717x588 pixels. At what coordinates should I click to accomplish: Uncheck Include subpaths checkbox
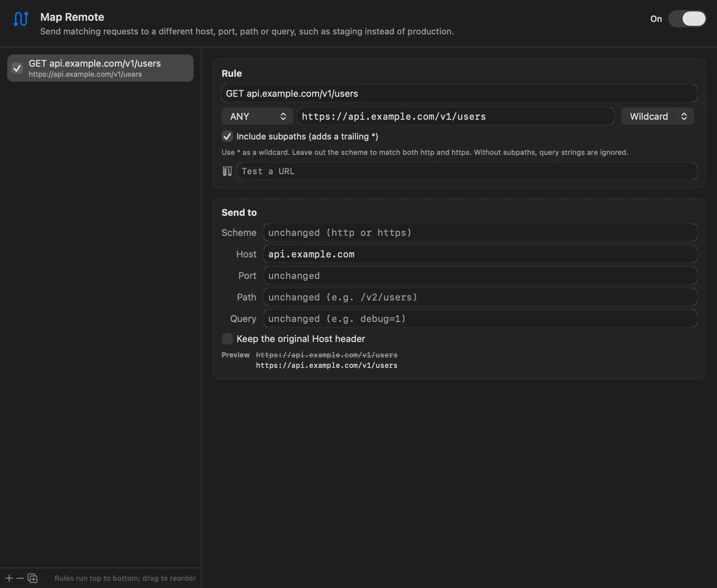227,136
